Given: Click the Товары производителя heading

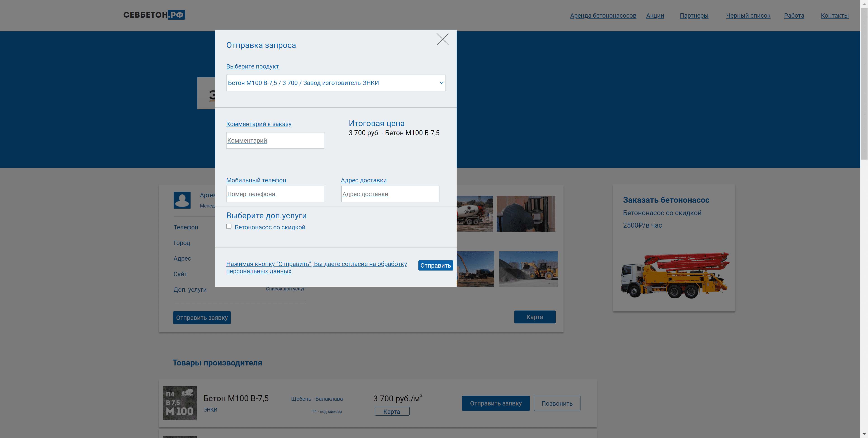Looking at the screenshot, I should coord(217,363).
